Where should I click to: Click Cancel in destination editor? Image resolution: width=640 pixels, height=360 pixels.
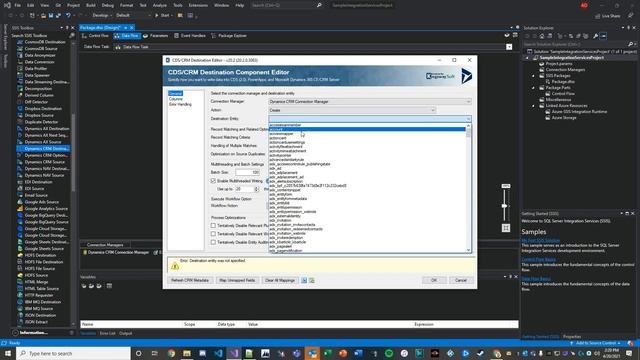pyautogui.click(x=460, y=280)
